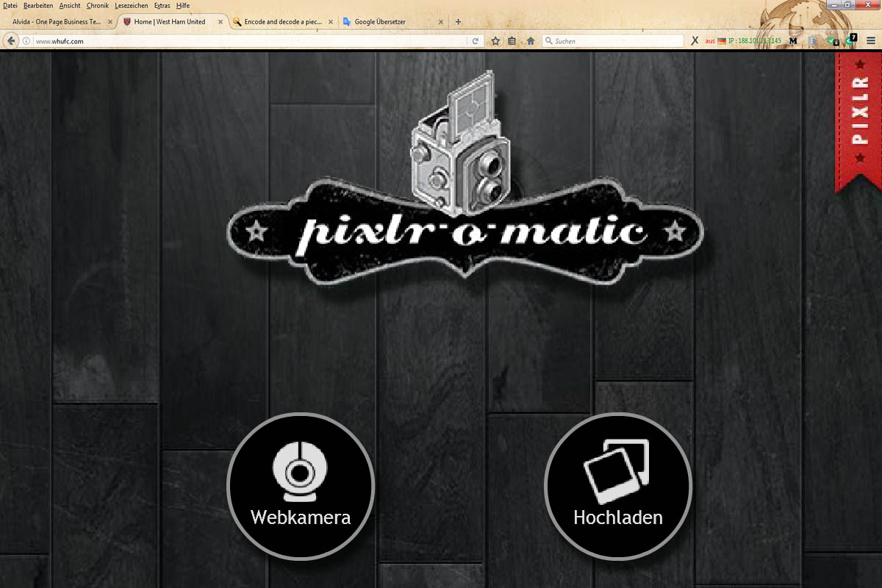
Task: Open the Lesezeichen menu
Action: (x=131, y=5)
